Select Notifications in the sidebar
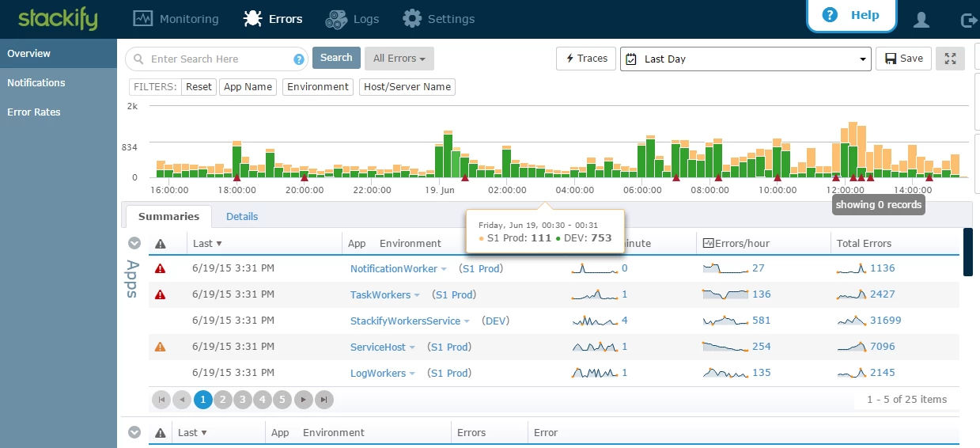 pos(59,83)
